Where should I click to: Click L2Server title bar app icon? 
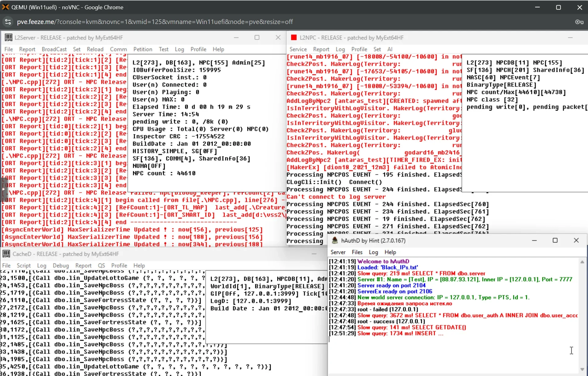tap(9, 38)
